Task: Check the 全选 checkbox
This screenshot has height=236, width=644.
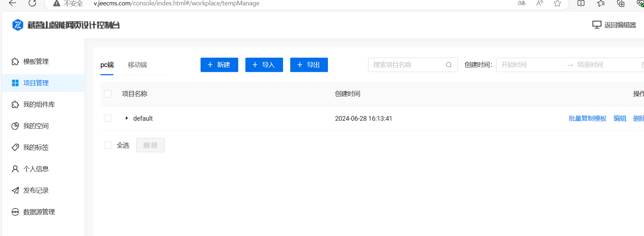Action: click(108, 145)
